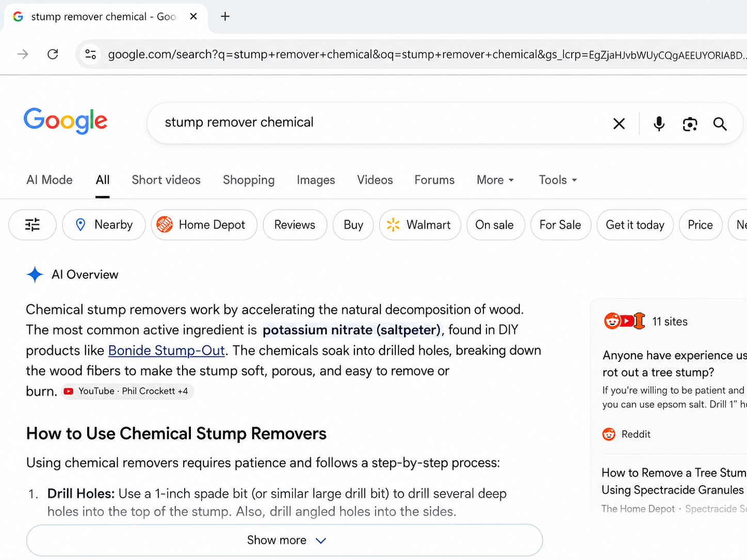Open the Reddit source link
This screenshot has width=747, height=560.
click(627, 434)
